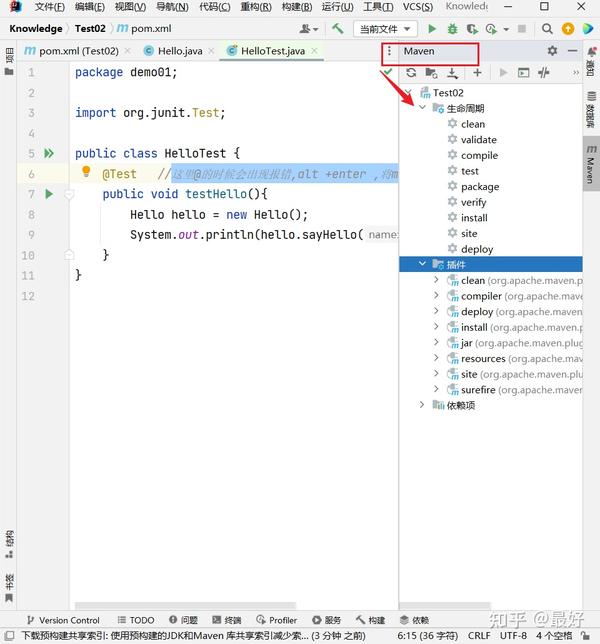Screen dimensions: 600x644
Task: Collapse the lifecycle folder node
Action: pos(422,108)
